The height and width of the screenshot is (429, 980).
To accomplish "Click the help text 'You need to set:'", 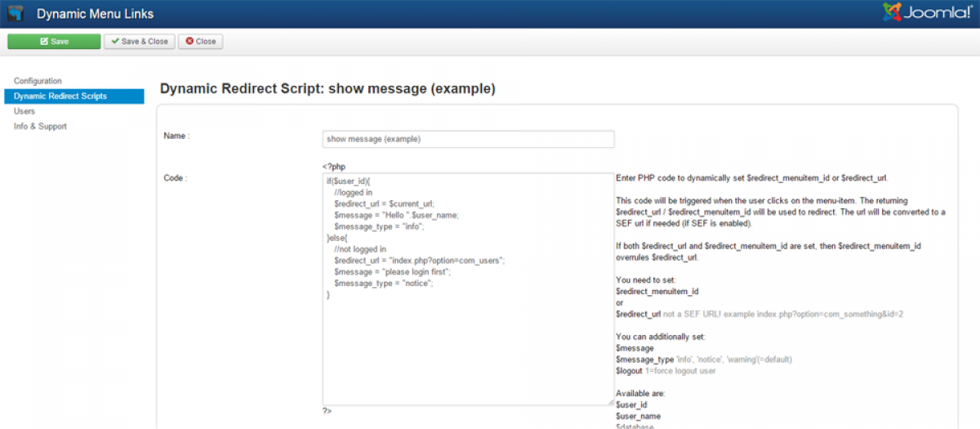I will 645,280.
